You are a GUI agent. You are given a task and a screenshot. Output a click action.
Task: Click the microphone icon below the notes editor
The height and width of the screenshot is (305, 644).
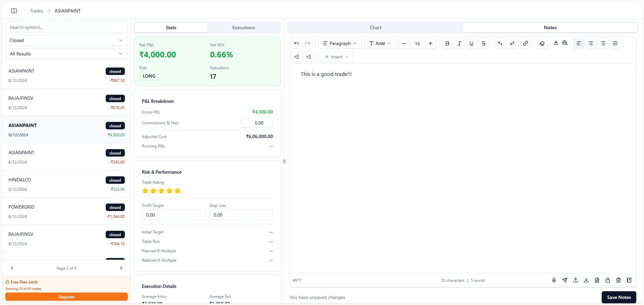[x=554, y=280]
